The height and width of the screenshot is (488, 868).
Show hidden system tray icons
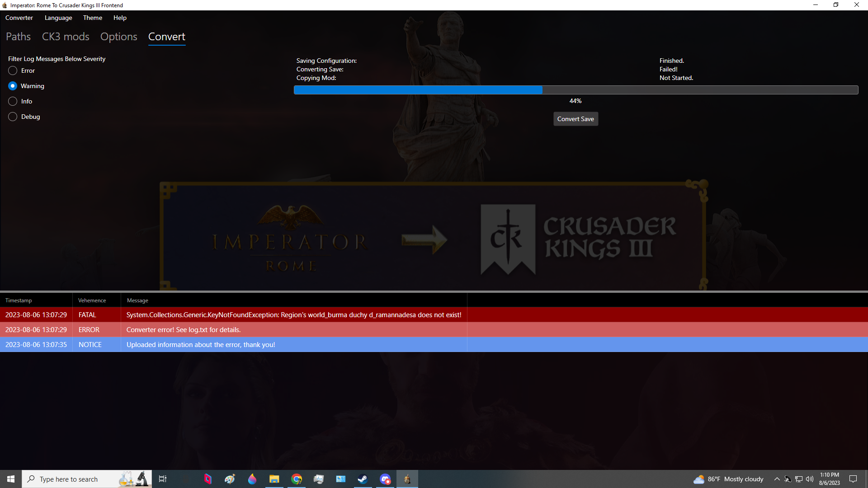[777, 479]
